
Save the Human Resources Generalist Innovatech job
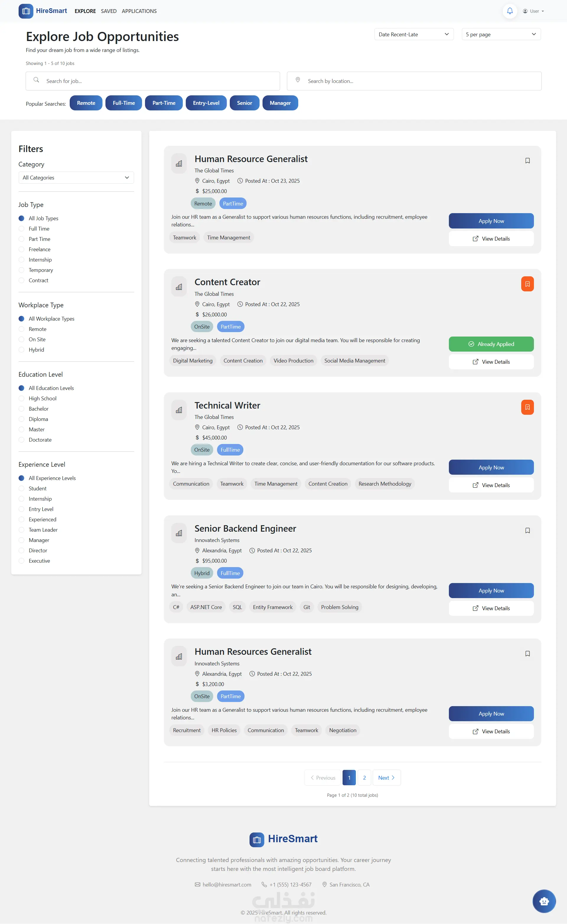pyautogui.click(x=527, y=654)
